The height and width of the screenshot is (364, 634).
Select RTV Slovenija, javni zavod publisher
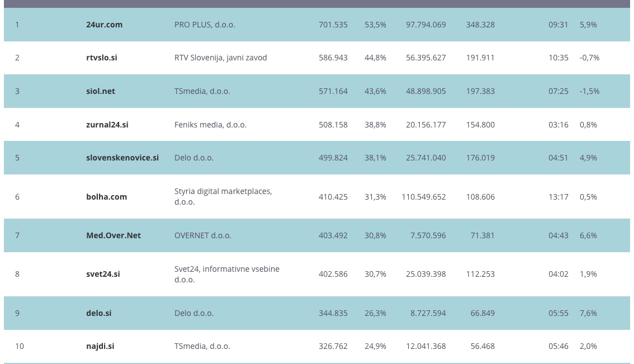pyautogui.click(x=221, y=58)
